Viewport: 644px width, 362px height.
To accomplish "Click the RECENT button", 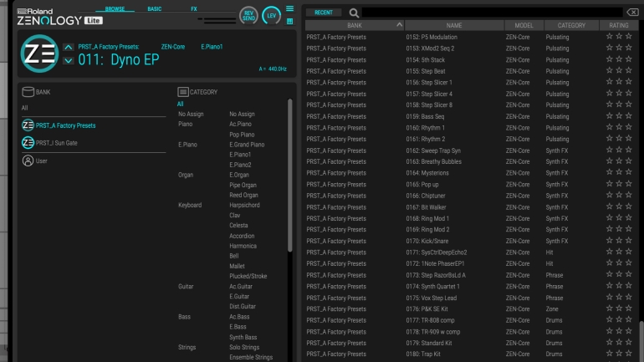I will point(324,13).
